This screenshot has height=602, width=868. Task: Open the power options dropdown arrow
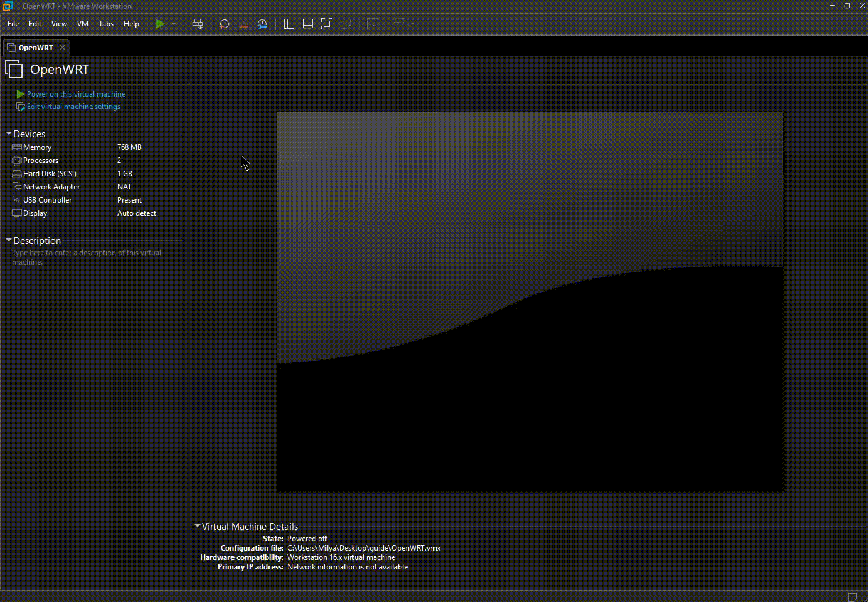click(174, 24)
